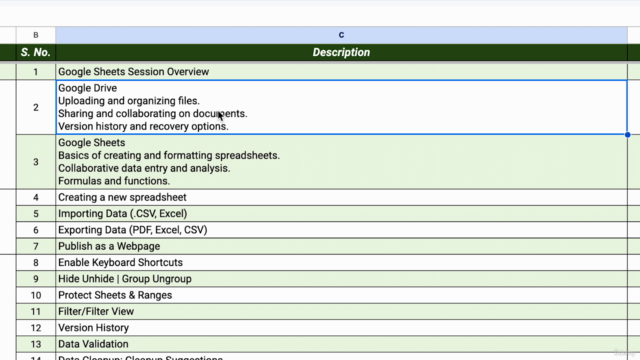Select serial number 13 cell

point(36,344)
